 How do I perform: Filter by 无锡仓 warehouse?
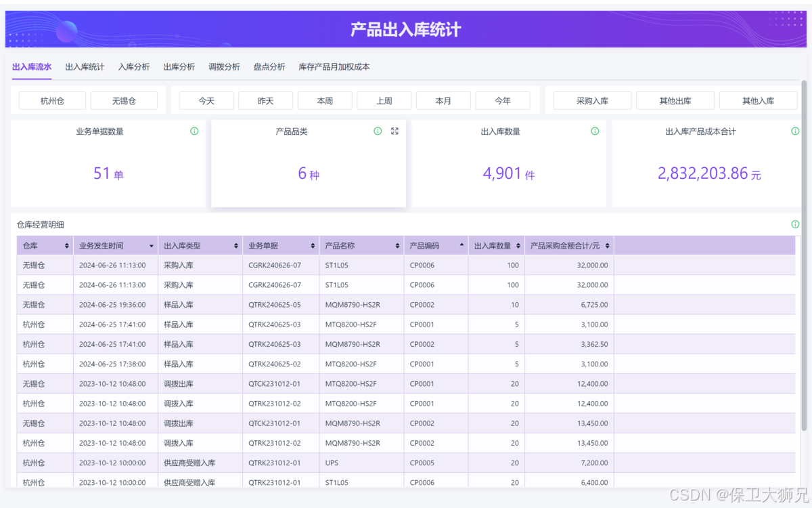[x=124, y=101]
